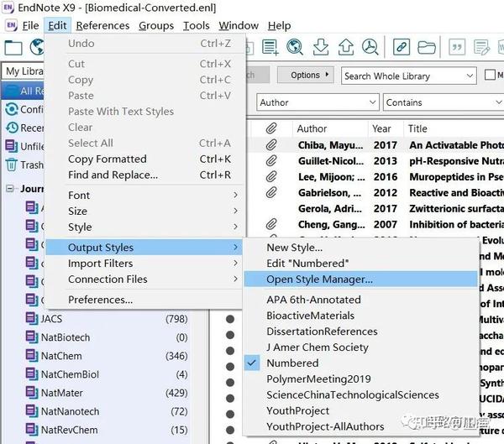
Task: Select Copy Formatted in Edit menu
Action: (x=143, y=159)
